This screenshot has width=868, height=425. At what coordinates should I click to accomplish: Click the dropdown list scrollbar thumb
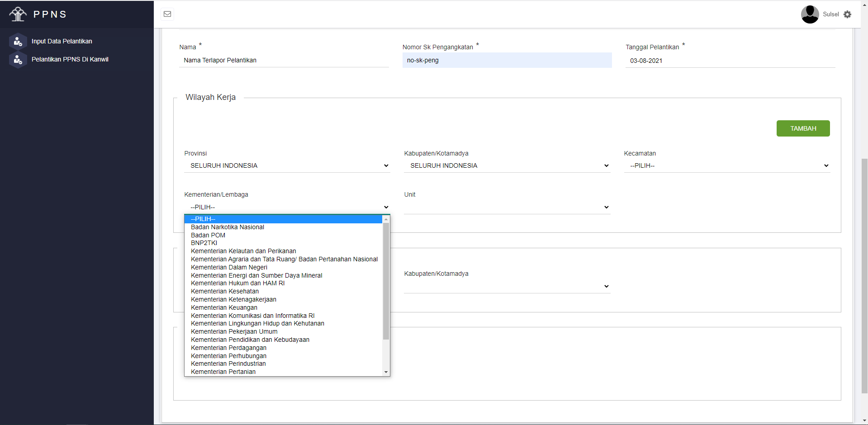click(386, 281)
